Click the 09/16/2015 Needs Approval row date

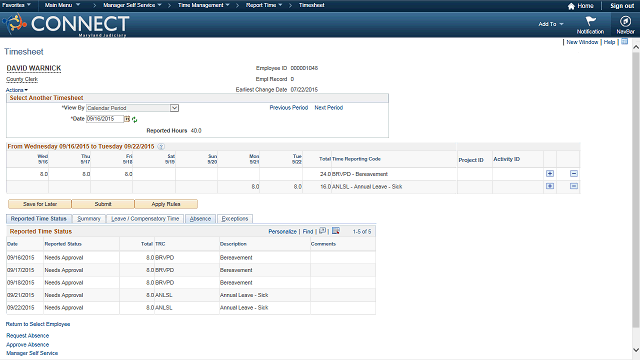coord(21,258)
